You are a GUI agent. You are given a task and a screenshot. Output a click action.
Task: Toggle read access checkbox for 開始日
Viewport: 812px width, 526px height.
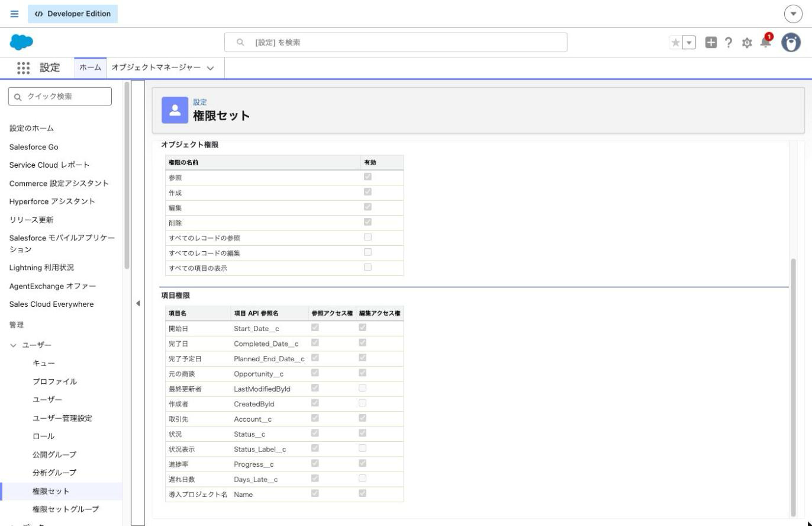coord(315,328)
